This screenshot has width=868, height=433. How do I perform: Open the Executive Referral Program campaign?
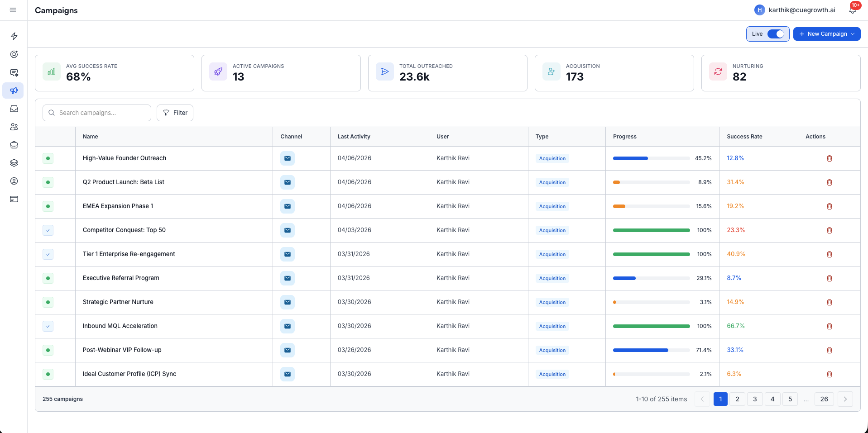click(x=121, y=278)
